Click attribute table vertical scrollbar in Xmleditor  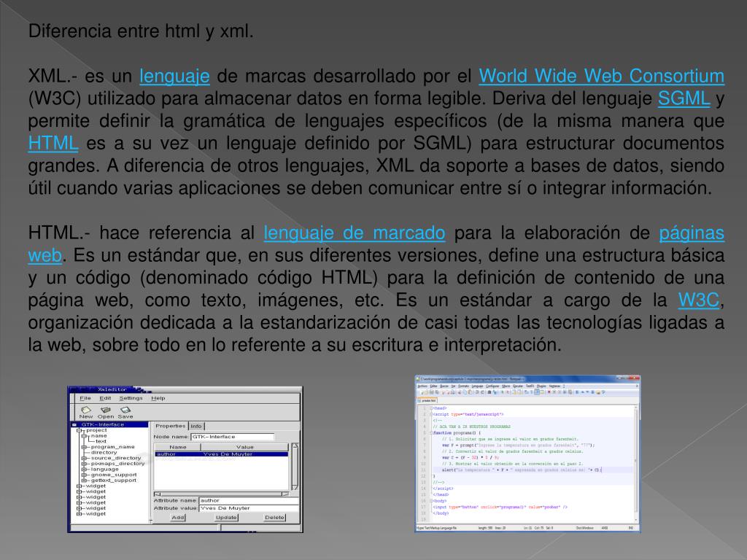point(295,466)
